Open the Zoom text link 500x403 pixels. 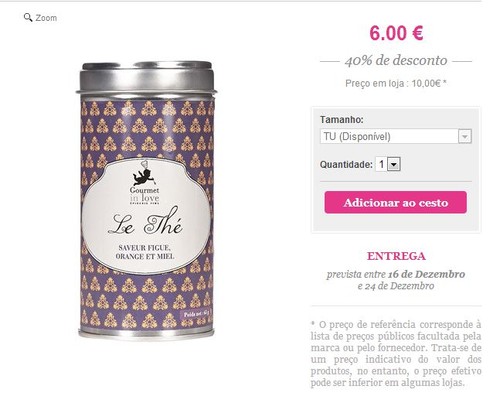coord(46,18)
